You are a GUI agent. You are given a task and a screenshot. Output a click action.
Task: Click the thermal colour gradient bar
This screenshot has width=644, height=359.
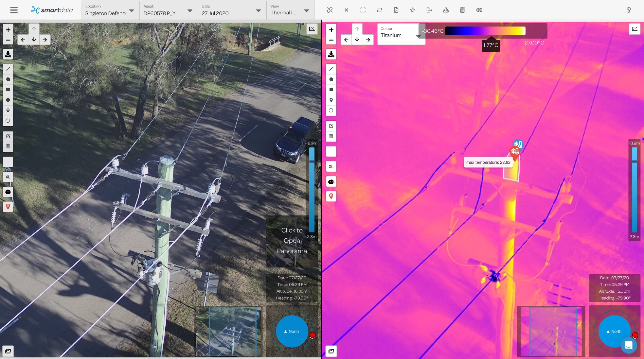[x=485, y=31]
